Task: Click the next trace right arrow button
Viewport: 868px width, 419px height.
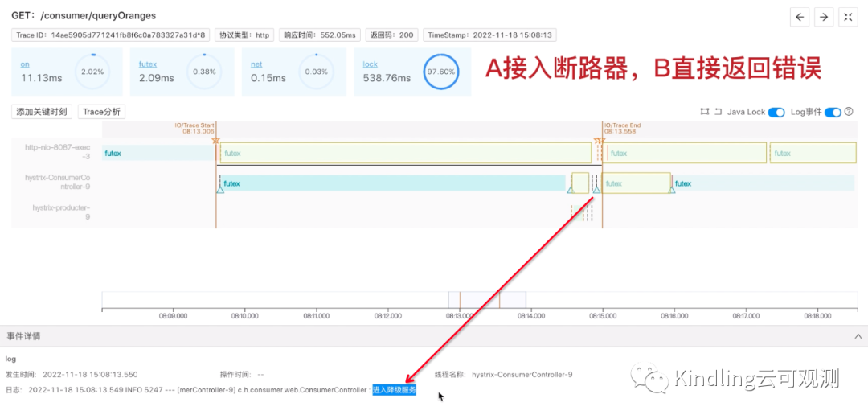Action: (824, 17)
